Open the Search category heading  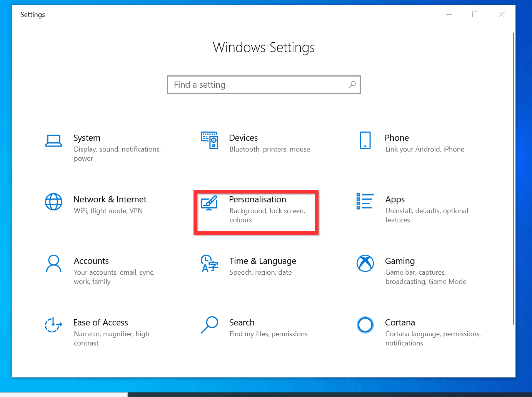pos(242,322)
